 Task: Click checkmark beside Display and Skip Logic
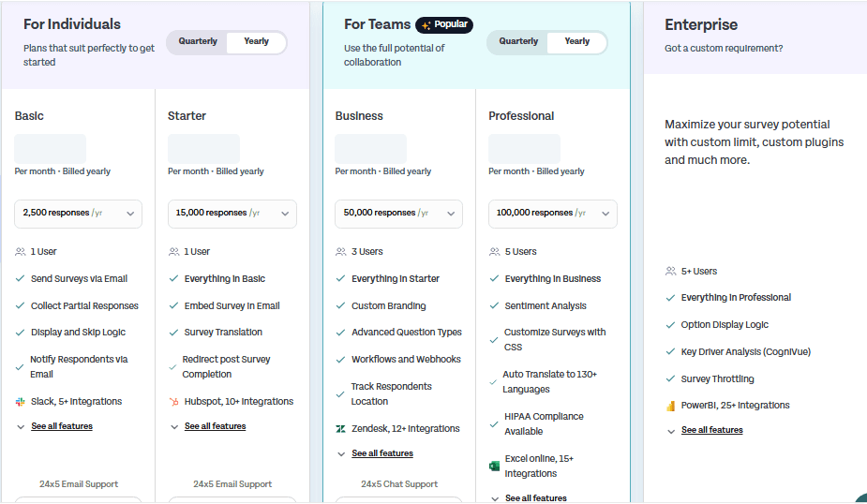[20, 333]
